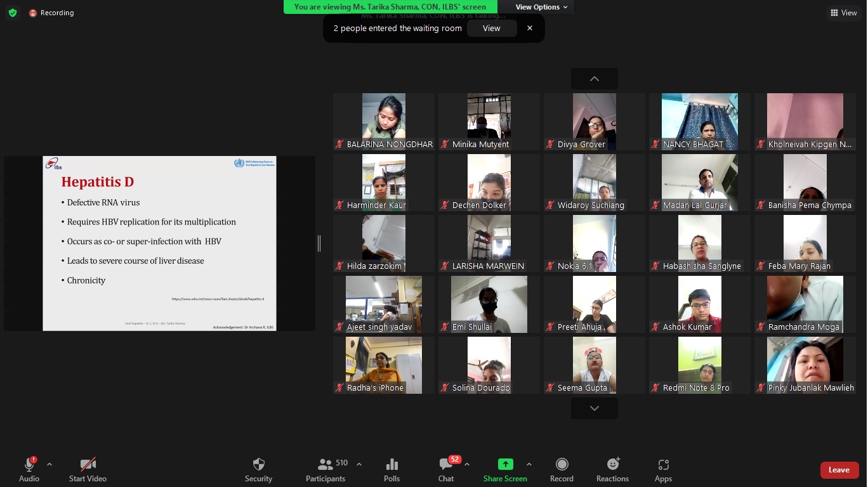Click the green screen-viewing banner
This screenshot has height=487, width=868.
(390, 7)
